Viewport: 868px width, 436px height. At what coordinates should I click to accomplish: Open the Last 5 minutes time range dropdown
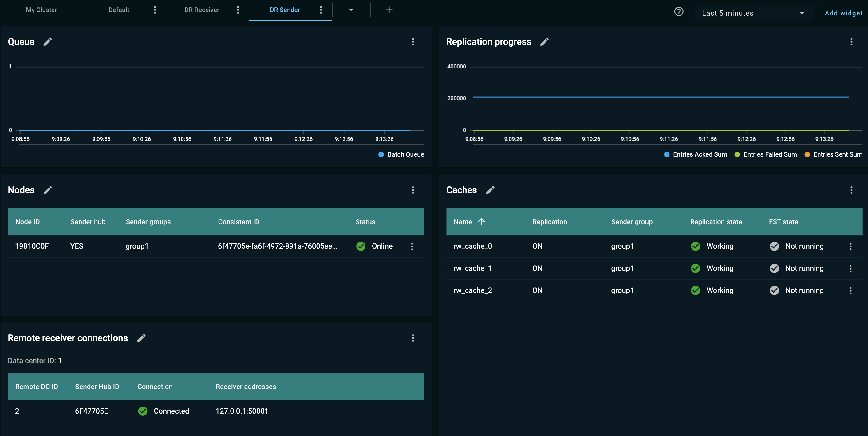pos(753,13)
